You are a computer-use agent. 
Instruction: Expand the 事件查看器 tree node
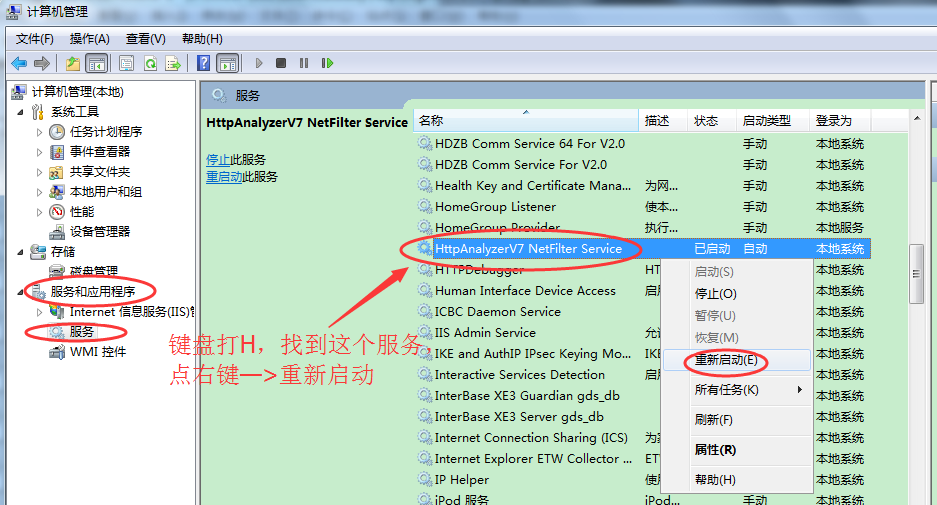click(x=40, y=151)
